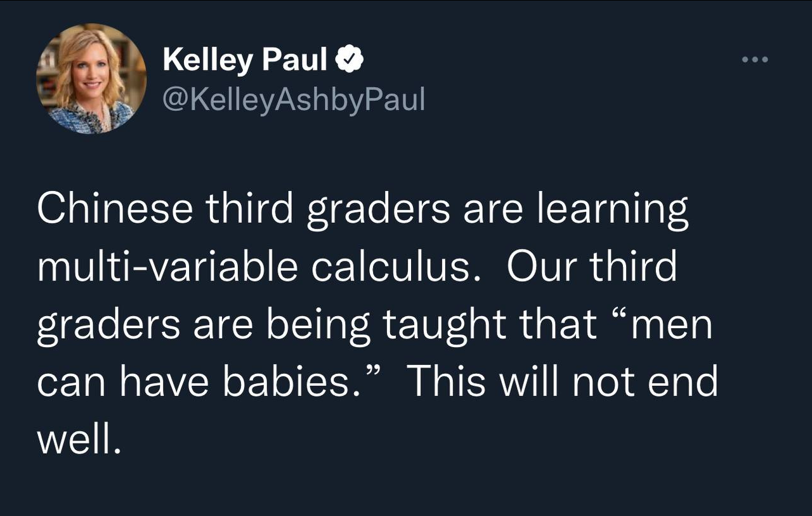
Task: Open the @KelleyAshbyPaul handle link
Action: (x=294, y=99)
